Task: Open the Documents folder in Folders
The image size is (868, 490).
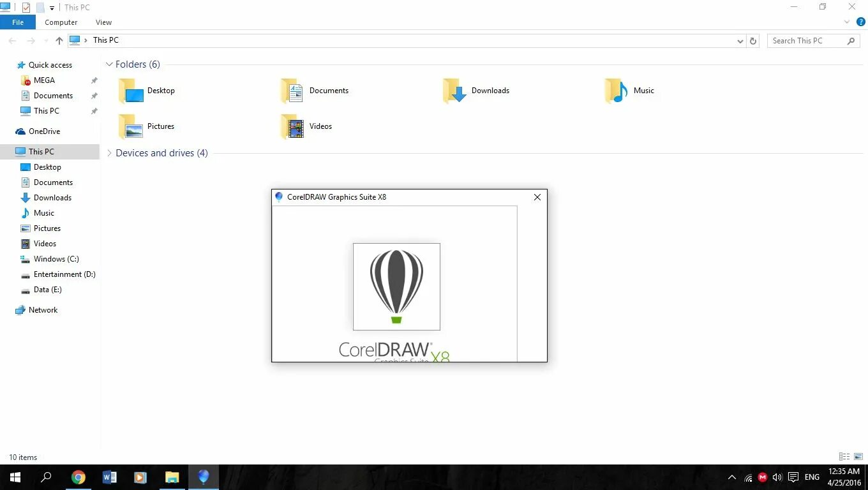Action: (x=315, y=91)
